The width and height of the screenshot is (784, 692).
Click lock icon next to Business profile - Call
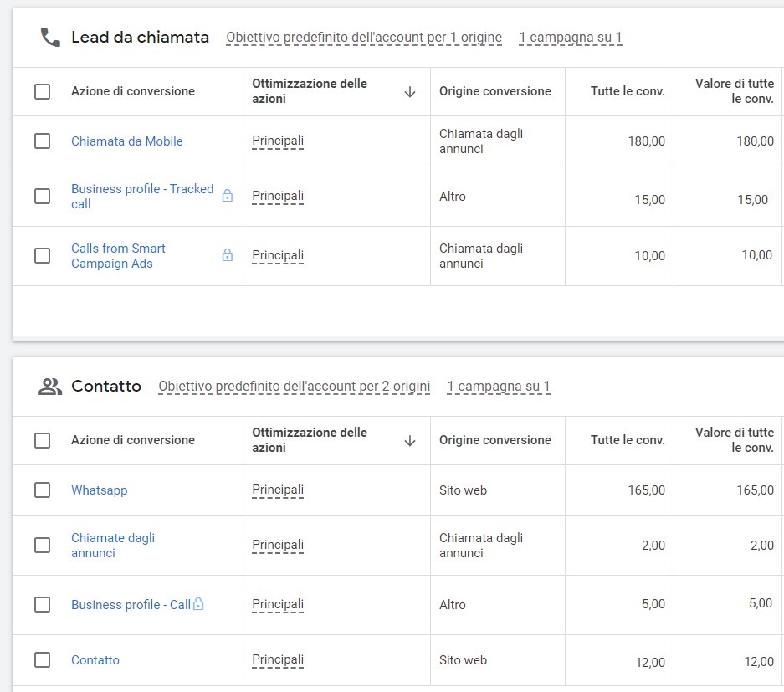(198, 604)
